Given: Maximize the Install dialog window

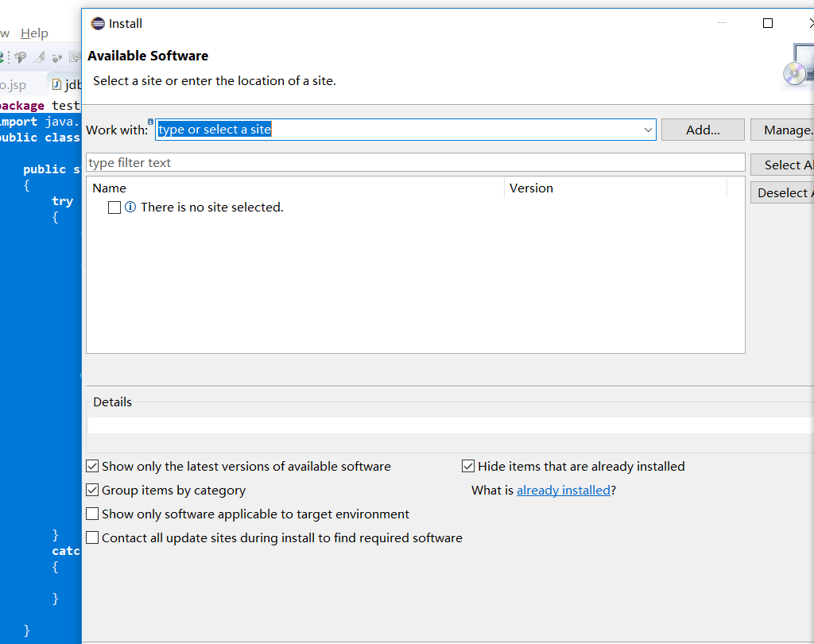Looking at the screenshot, I should (x=768, y=23).
